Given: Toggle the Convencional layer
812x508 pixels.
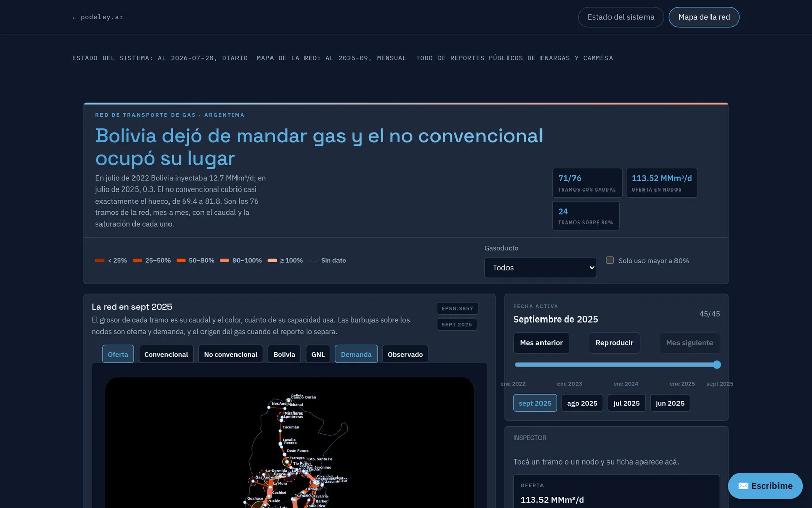Looking at the screenshot, I should pyautogui.click(x=166, y=354).
